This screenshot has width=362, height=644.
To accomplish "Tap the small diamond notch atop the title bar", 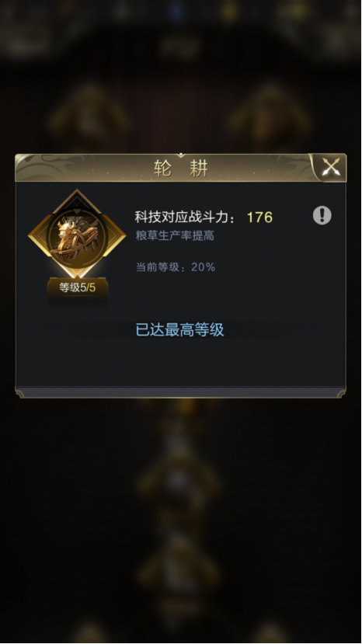I will pyautogui.click(x=181, y=155).
